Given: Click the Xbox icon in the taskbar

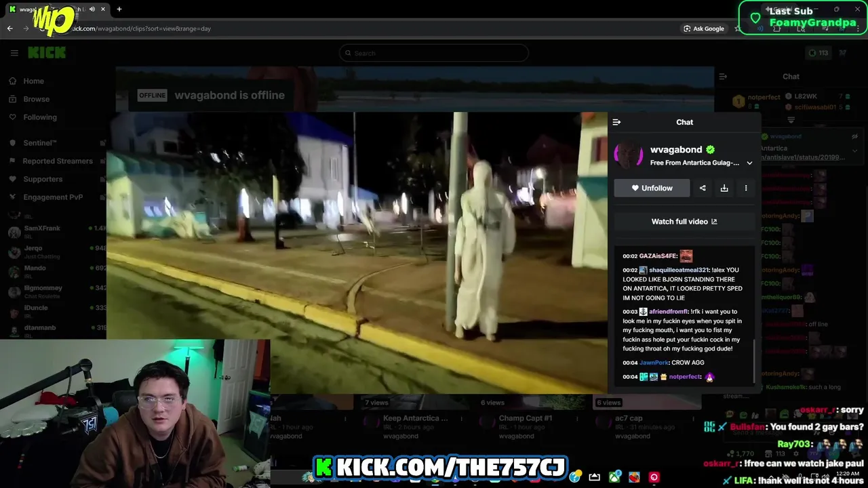Looking at the screenshot, I should [615, 477].
